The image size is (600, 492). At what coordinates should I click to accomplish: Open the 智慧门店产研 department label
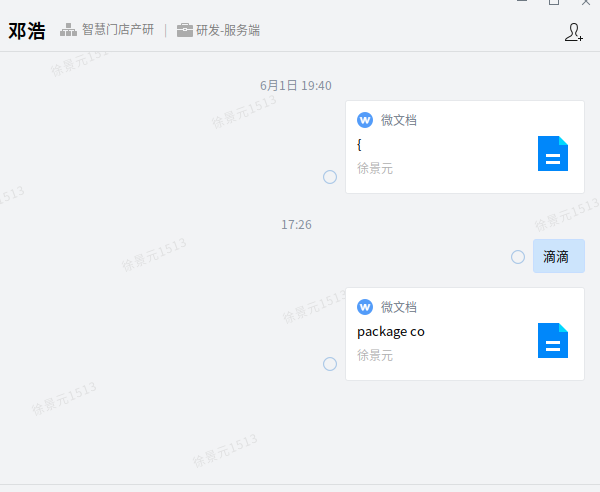[x=118, y=30]
